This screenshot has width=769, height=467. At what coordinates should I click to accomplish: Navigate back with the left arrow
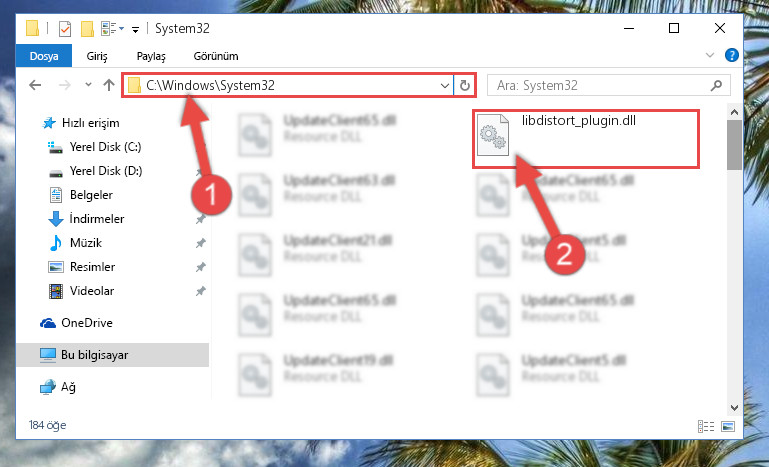point(35,85)
